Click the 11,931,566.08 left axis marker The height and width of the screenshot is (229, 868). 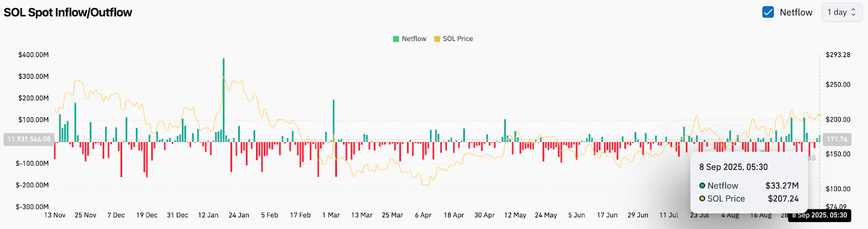tap(29, 139)
